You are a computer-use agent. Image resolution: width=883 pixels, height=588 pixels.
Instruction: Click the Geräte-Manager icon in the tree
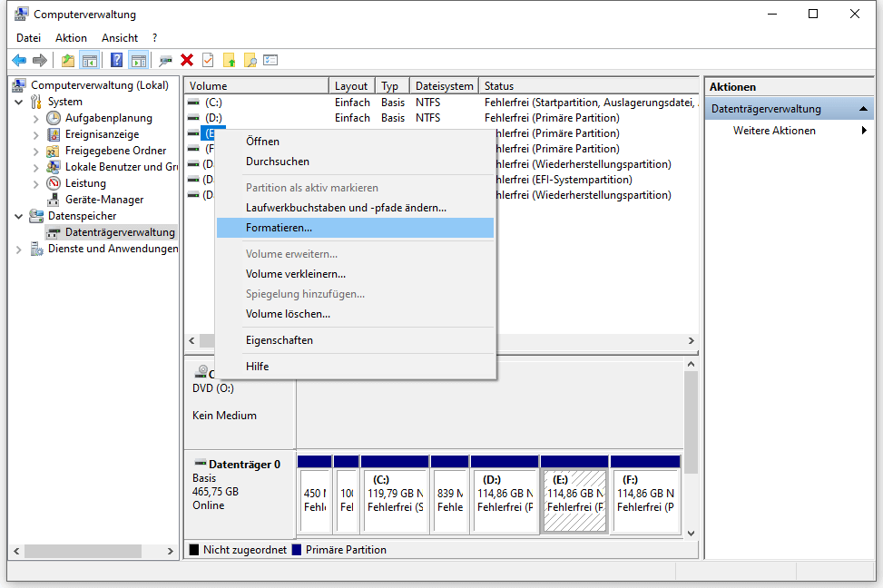click(x=54, y=200)
